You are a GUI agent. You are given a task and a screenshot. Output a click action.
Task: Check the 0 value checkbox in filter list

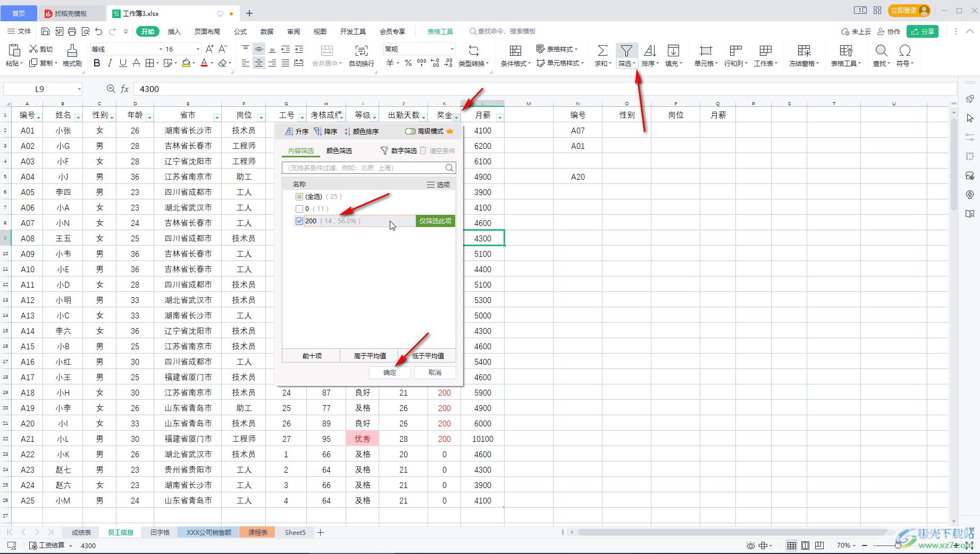coord(299,209)
